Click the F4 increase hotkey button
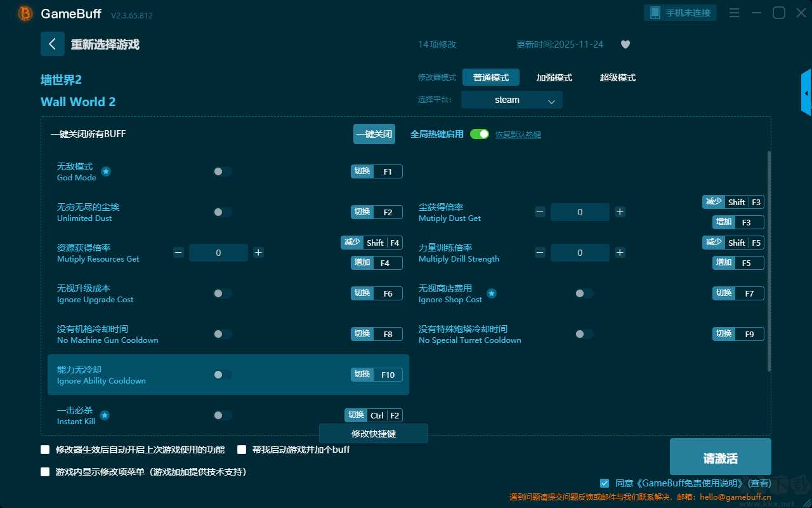Image resolution: width=812 pixels, height=508 pixels. [x=377, y=263]
